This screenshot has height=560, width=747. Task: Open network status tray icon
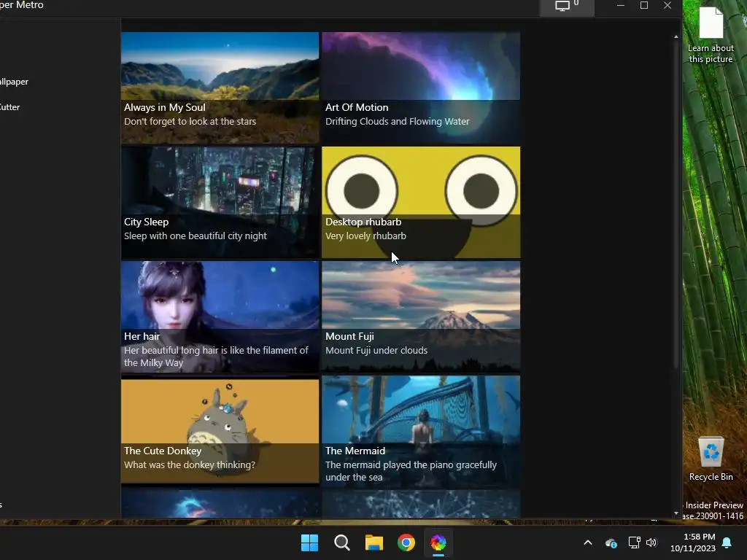point(634,542)
